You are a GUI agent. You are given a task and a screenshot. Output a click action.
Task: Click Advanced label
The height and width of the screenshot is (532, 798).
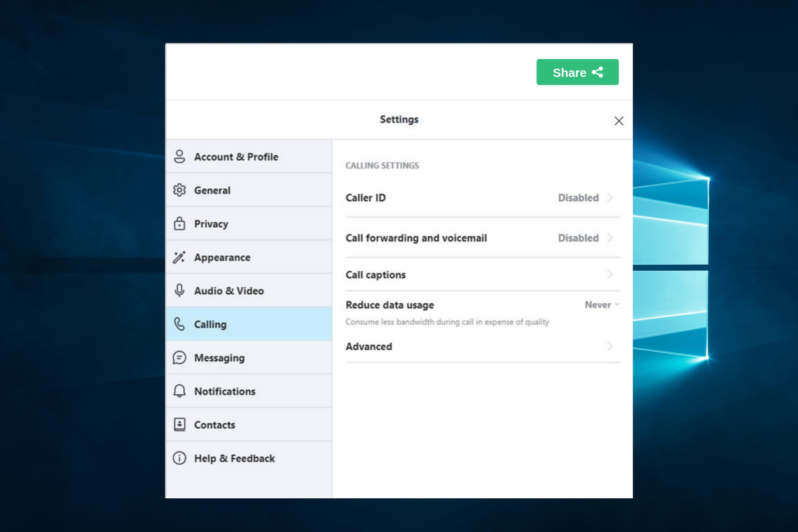coord(369,347)
